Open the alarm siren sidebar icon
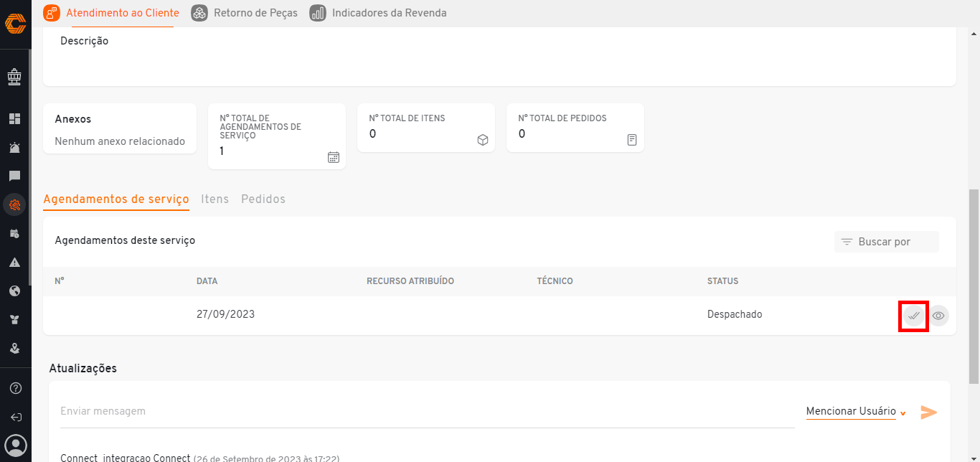The width and height of the screenshot is (980, 462). (14, 148)
